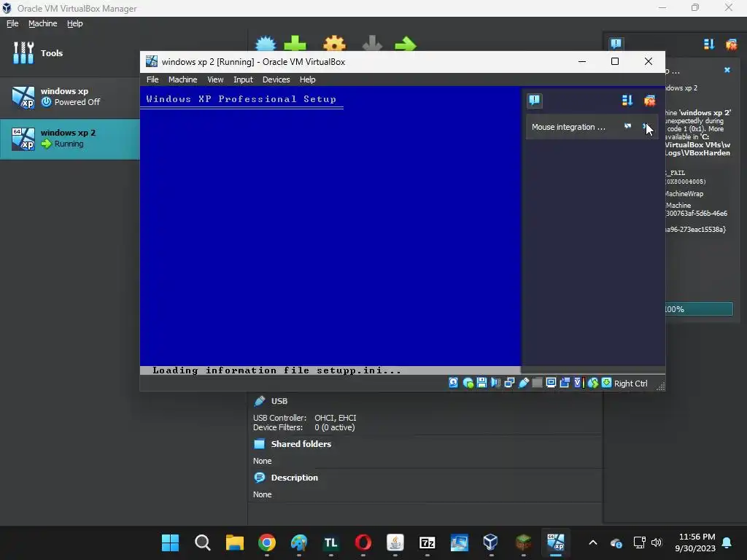Open the Input menu in VM window
Viewport: 747px width, 560px height.
243,79
